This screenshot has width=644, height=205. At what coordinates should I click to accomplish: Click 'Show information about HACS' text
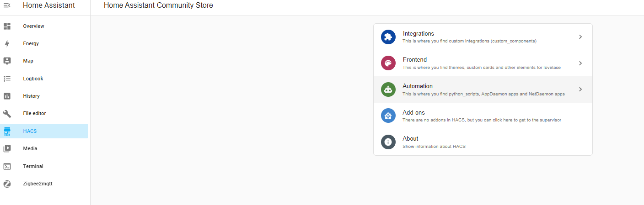(434, 147)
